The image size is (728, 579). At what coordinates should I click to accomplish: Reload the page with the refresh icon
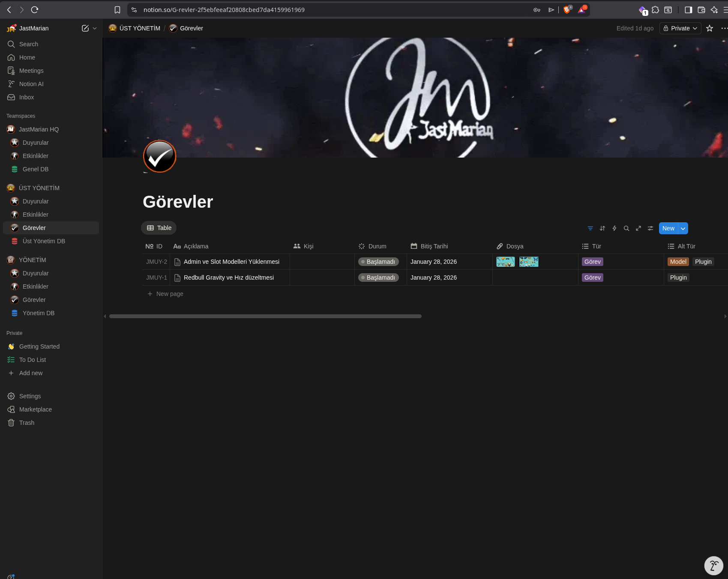(35, 10)
